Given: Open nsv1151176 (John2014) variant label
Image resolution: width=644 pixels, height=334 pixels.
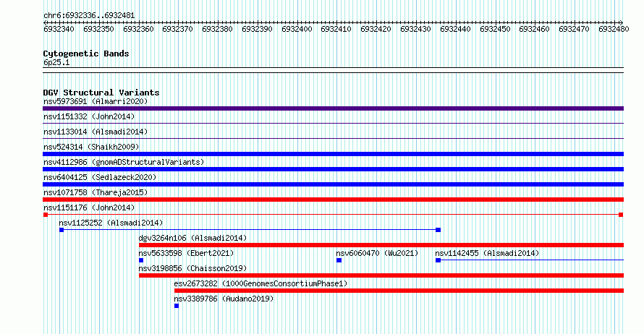Looking at the screenshot, I should (89, 207).
